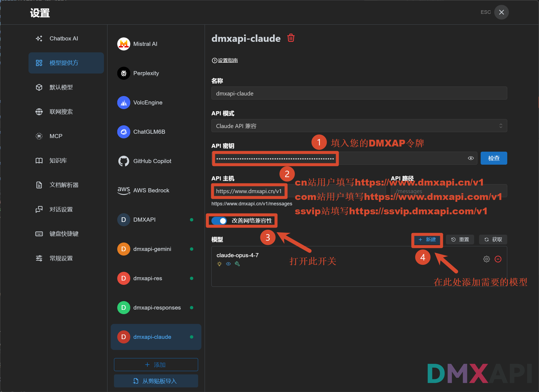This screenshot has width=539, height=392.
Task: Open the 默认模型 section
Action: pos(66,87)
